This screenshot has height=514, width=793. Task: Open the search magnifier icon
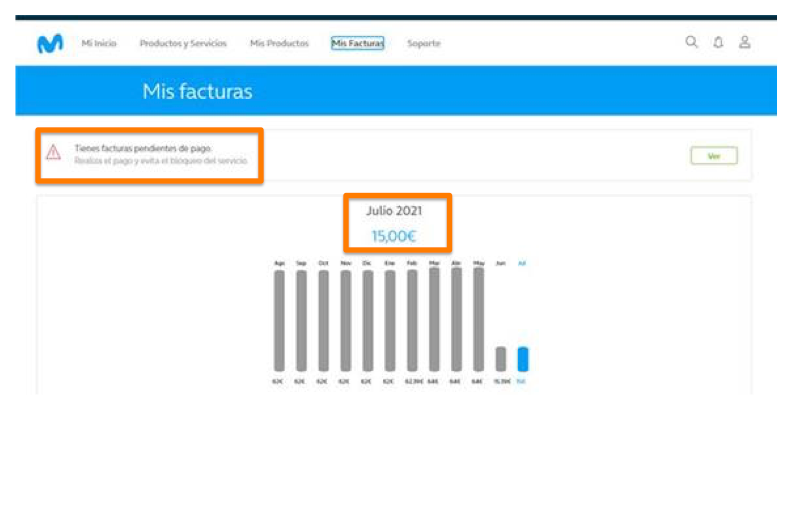[691, 42]
